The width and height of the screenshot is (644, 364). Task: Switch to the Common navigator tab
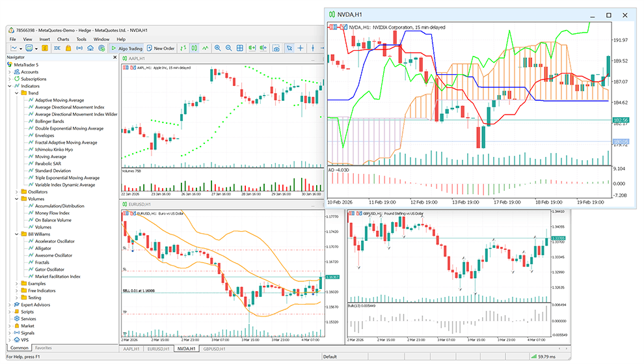pyautogui.click(x=20, y=348)
